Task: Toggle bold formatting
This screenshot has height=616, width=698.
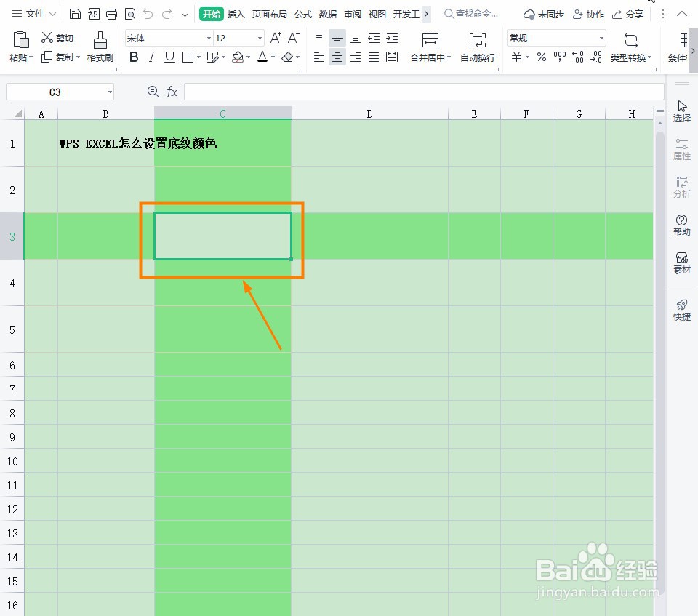Action: coord(133,57)
